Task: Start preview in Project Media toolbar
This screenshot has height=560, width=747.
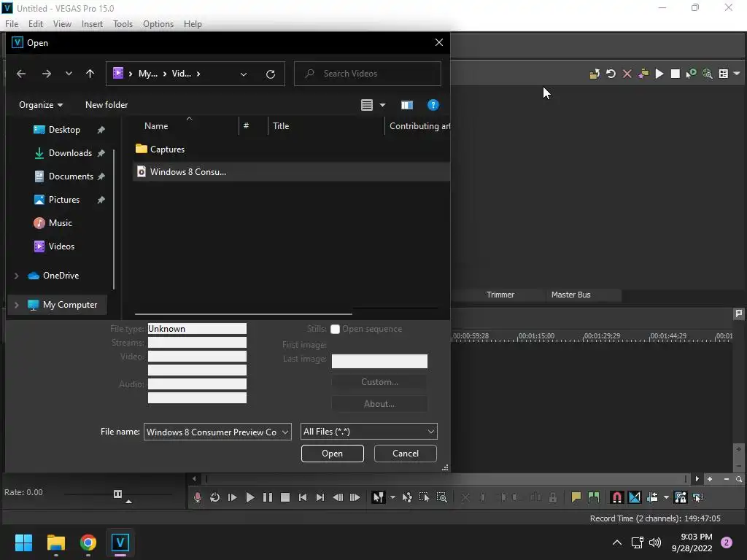Action: pos(659,74)
